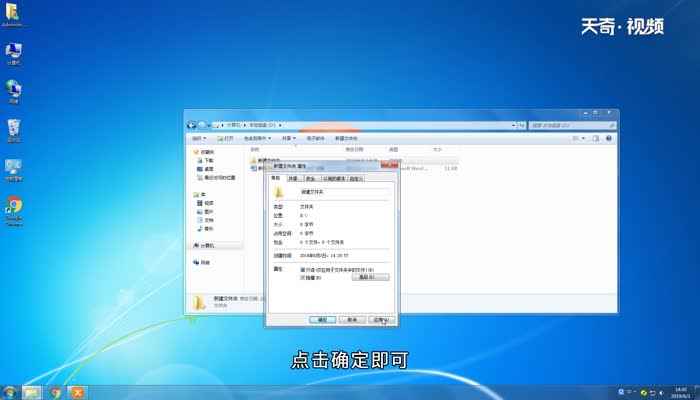Select 桌面 Desktop in sidebar

[x=205, y=169]
